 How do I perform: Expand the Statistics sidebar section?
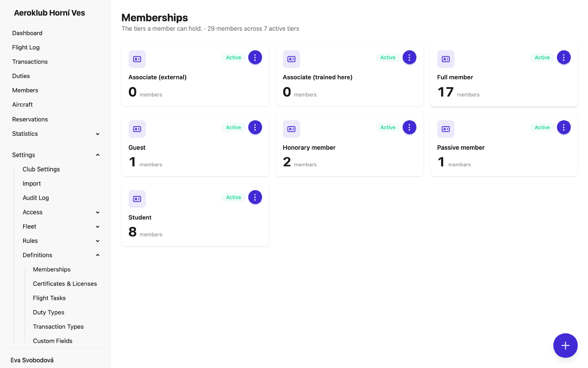click(55, 134)
